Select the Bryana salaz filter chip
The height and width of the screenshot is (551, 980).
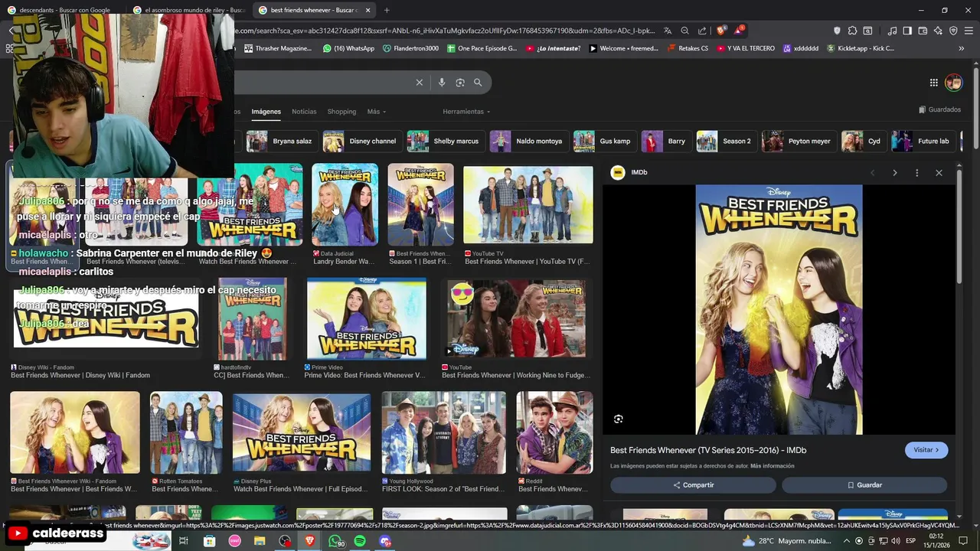pos(280,142)
